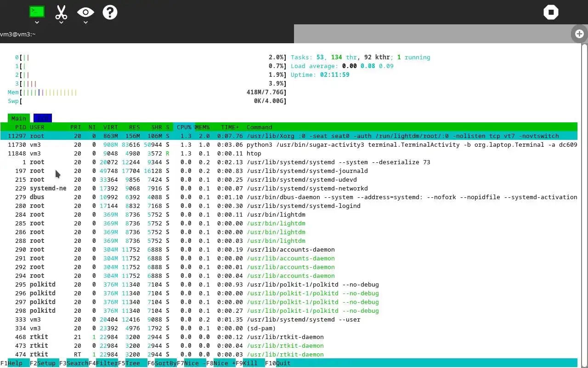This screenshot has width=588, height=368.
Task: Open the scissors Edit toolbar icon
Action: (x=61, y=12)
